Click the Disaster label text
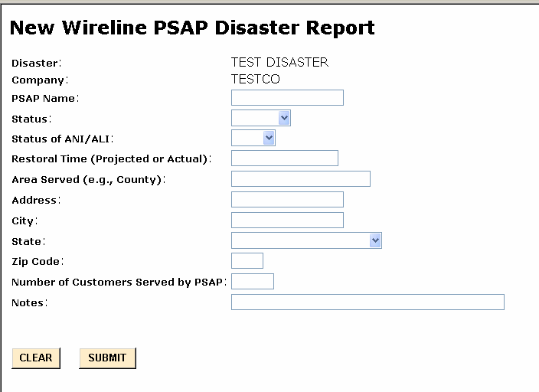The width and height of the screenshot is (539, 392). pos(35,63)
